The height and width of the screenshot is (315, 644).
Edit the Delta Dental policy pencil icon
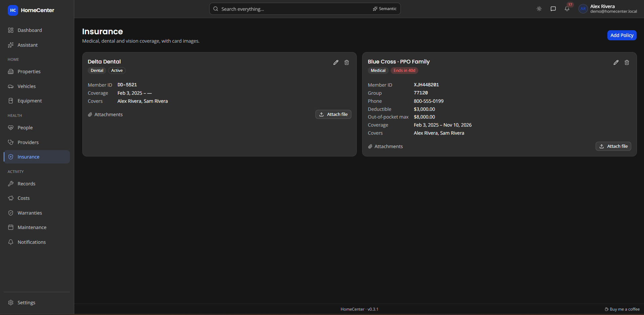click(x=336, y=62)
